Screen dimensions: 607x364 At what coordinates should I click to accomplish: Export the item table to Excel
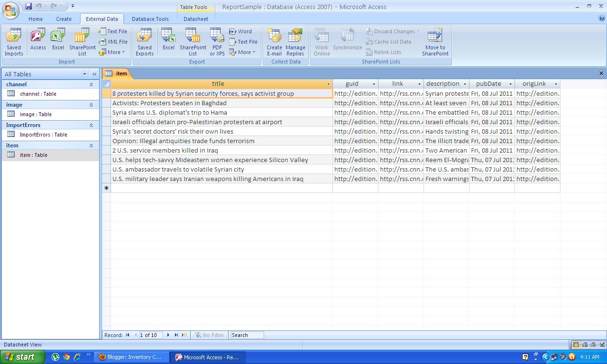coord(168,42)
